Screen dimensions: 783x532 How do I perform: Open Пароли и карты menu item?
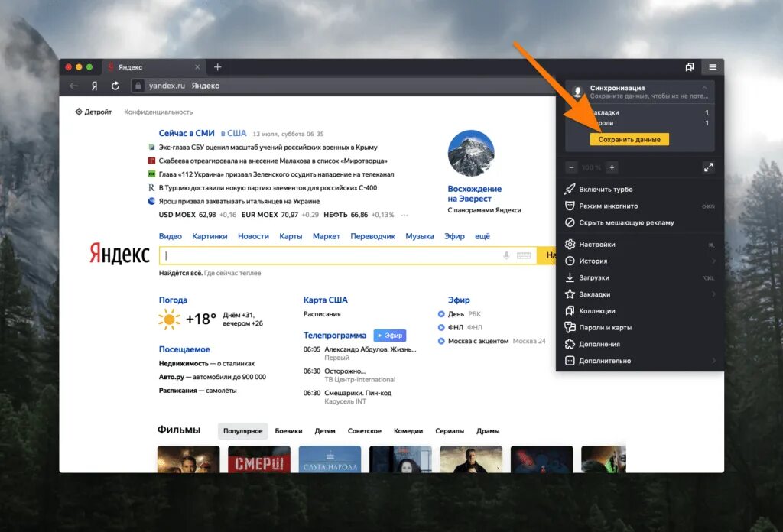tap(640, 327)
